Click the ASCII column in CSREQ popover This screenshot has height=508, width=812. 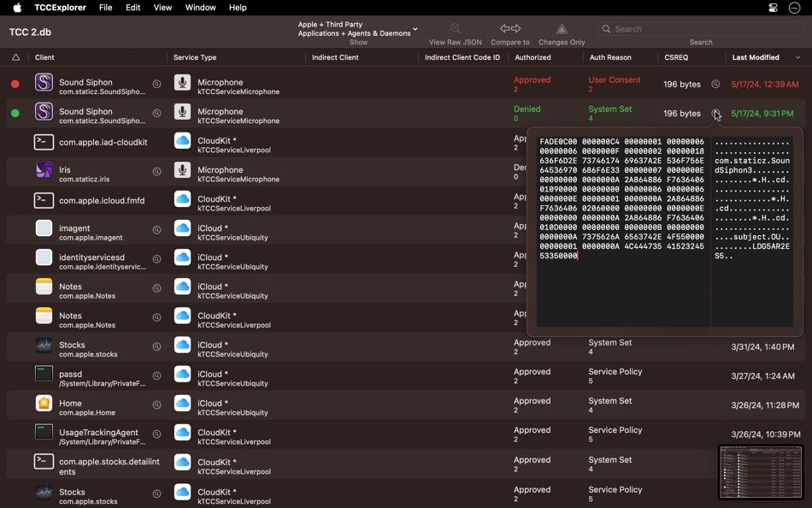[x=752, y=198]
